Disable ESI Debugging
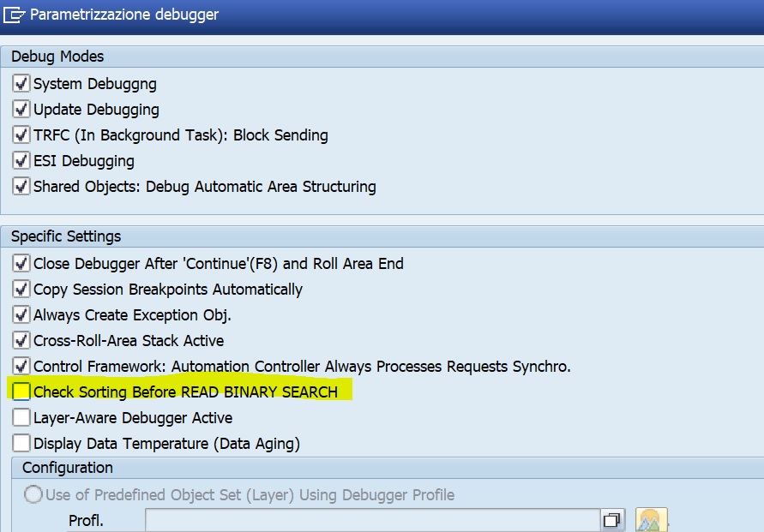The width and height of the screenshot is (764, 532). (x=20, y=160)
